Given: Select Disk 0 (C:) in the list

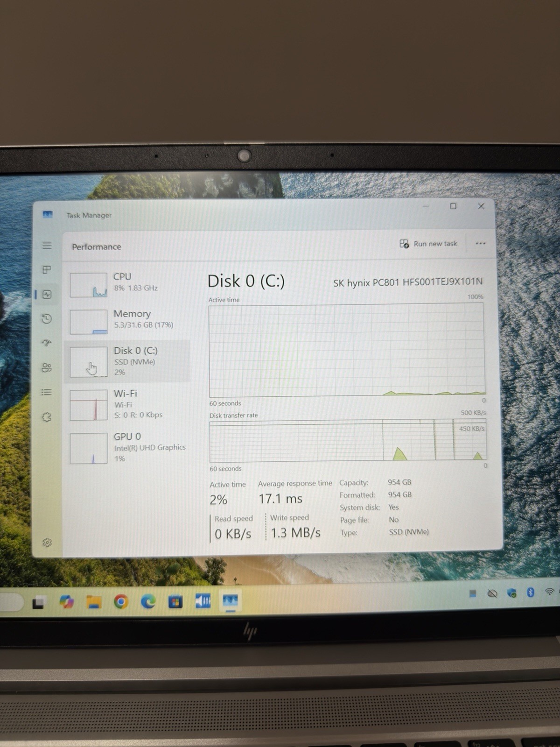Looking at the screenshot, I should (128, 361).
